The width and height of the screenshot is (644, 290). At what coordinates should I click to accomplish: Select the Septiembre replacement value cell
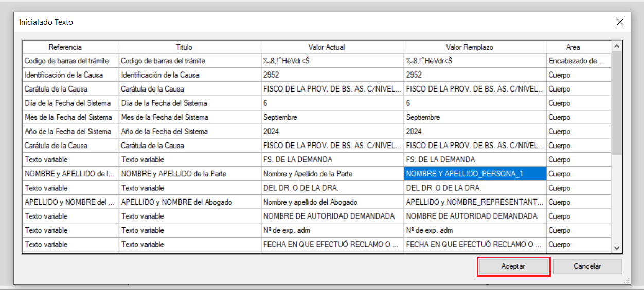tap(475, 117)
